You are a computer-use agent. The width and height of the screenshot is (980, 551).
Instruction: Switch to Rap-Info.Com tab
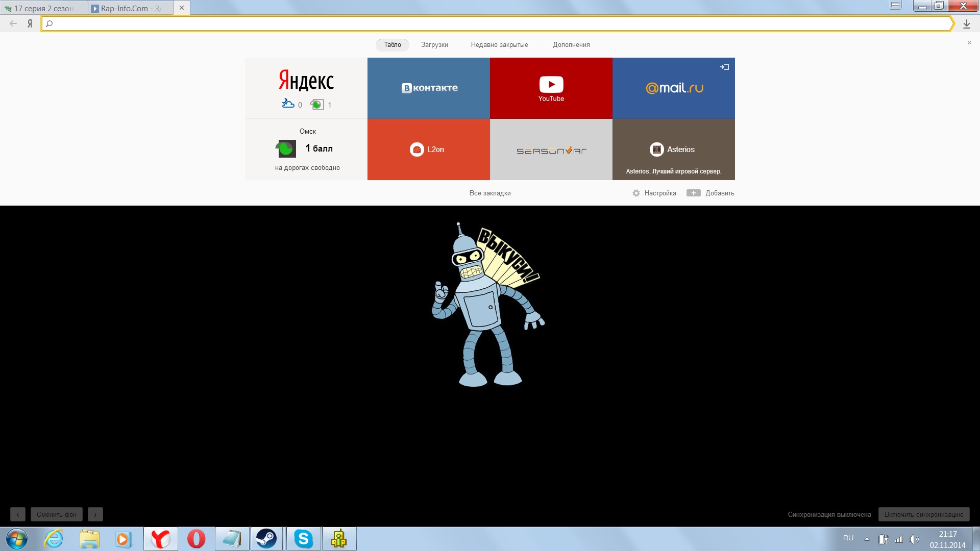click(x=131, y=8)
